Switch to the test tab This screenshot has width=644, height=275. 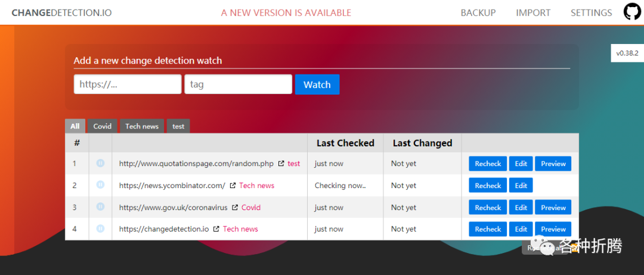click(x=178, y=126)
